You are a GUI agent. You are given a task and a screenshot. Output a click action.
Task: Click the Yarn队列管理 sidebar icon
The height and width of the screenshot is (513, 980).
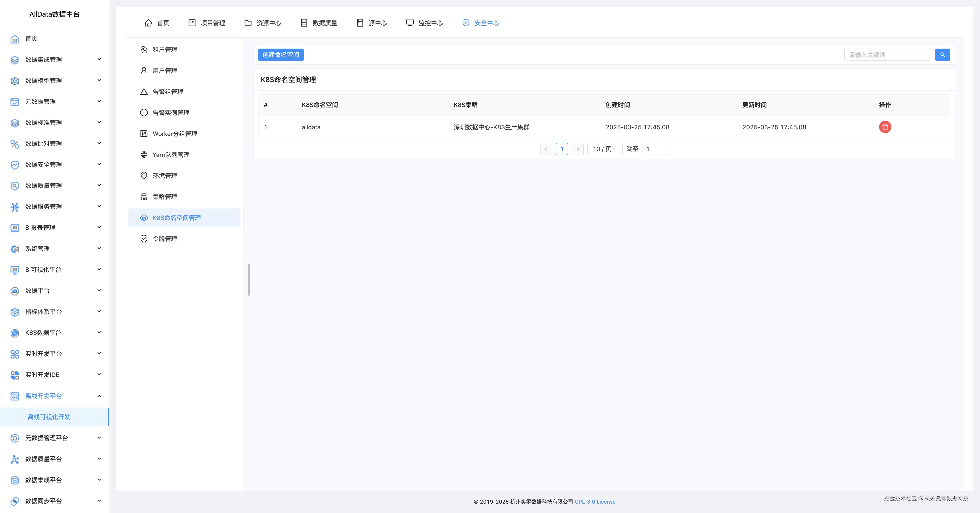(x=144, y=155)
